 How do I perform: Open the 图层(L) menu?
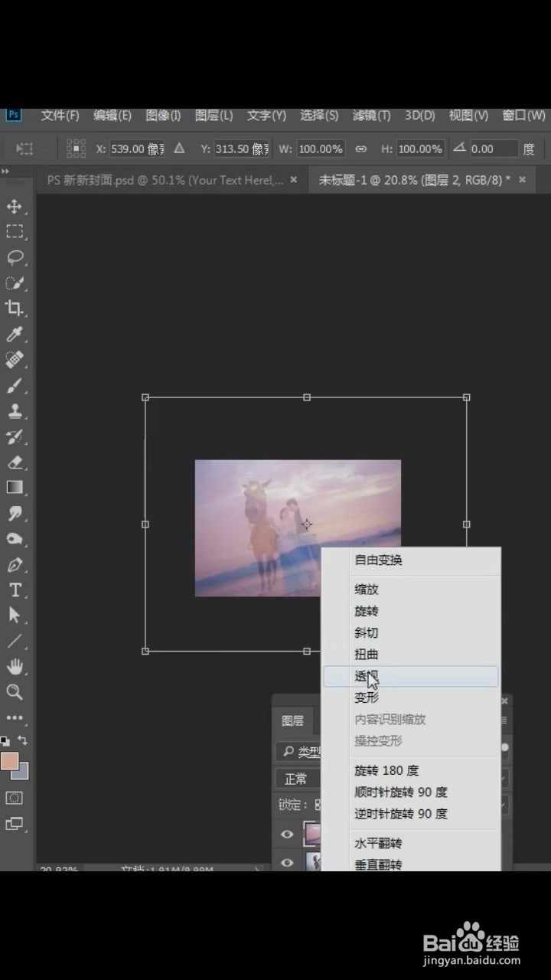coord(214,116)
